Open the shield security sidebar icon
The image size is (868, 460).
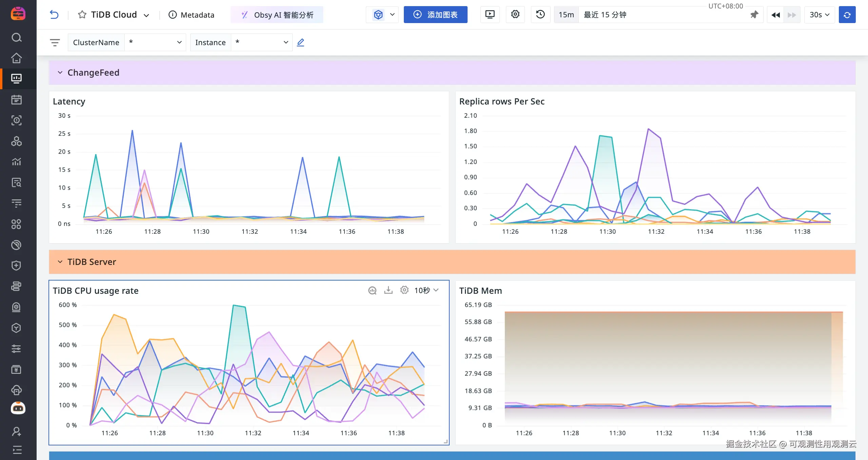click(16, 266)
